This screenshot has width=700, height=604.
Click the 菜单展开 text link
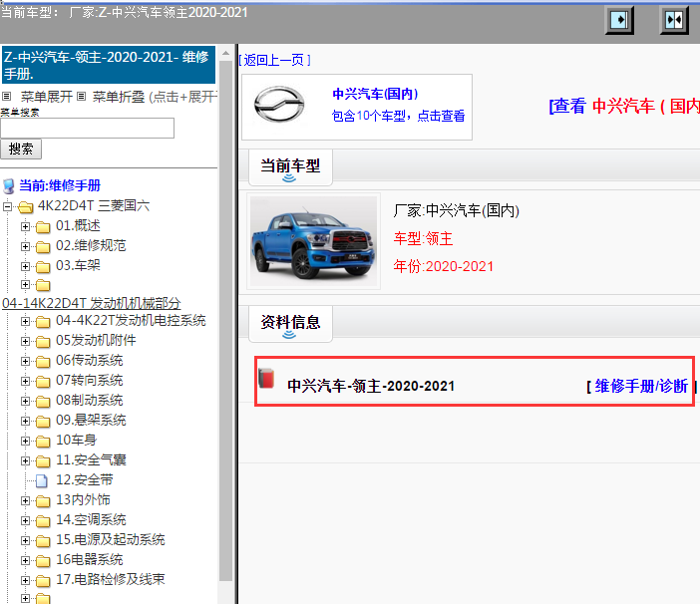47,97
